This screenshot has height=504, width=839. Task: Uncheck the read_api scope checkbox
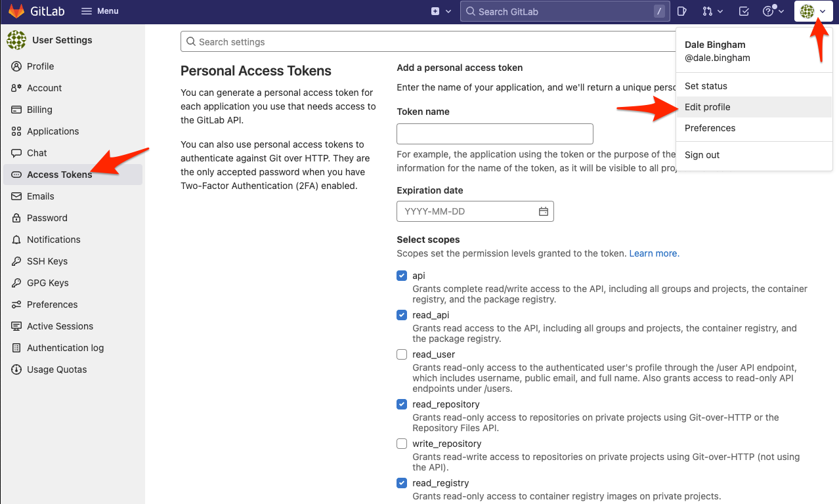[x=402, y=315]
